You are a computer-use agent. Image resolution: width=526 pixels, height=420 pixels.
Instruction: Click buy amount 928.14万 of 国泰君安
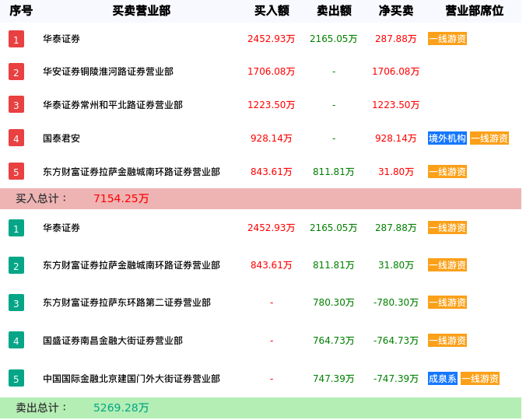(271, 138)
